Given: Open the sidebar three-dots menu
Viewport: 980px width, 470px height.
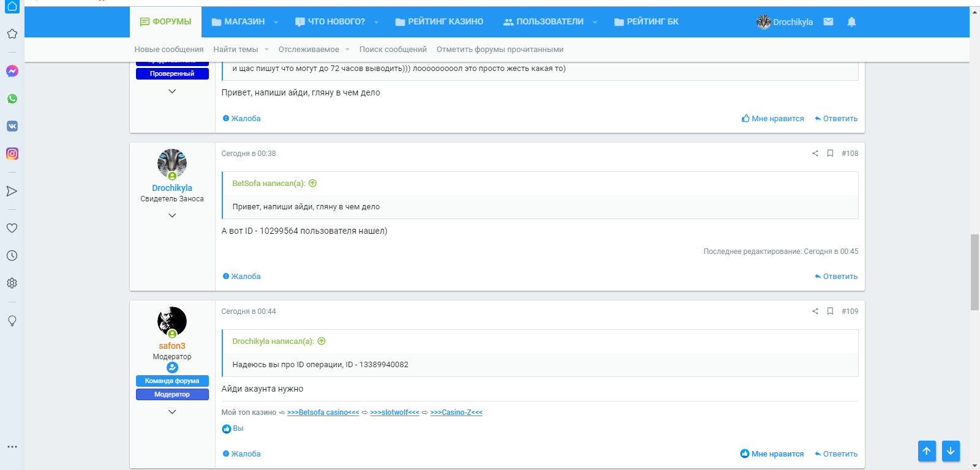Looking at the screenshot, I should point(12,447).
